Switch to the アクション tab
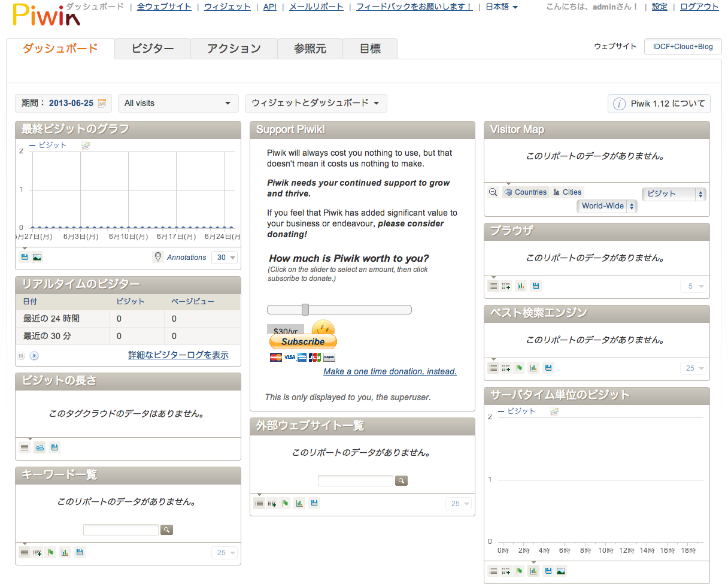Image resolution: width=728 pixels, height=587 pixels. tap(234, 49)
